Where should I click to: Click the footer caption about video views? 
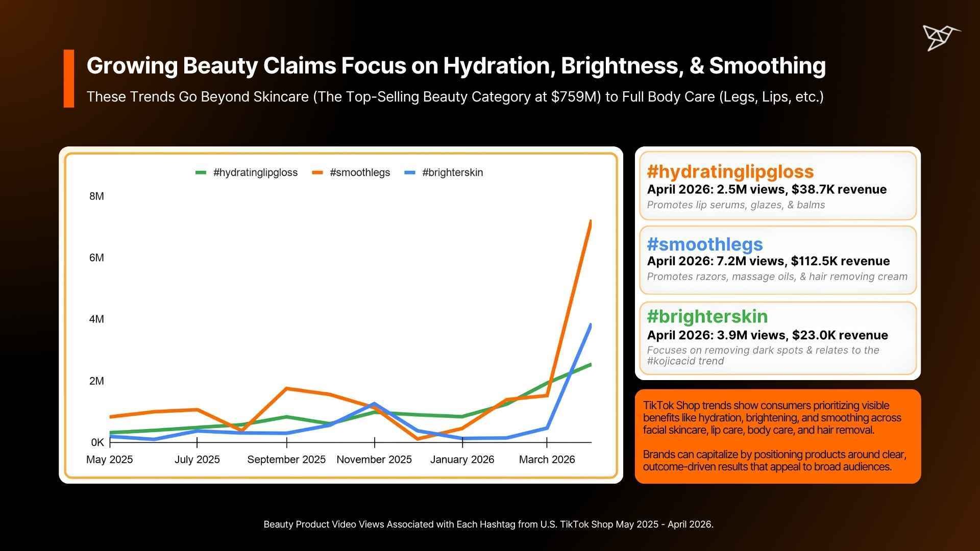(488, 524)
